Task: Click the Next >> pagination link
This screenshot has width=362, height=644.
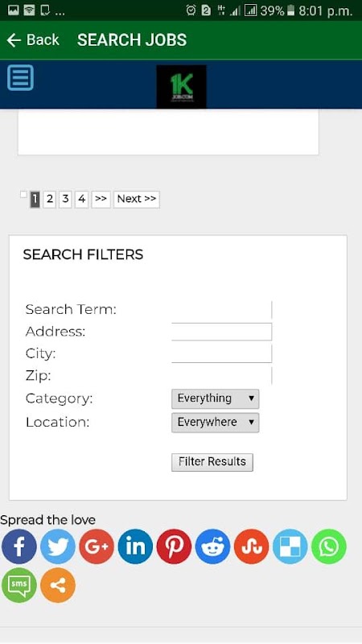Action: (137, 199)
